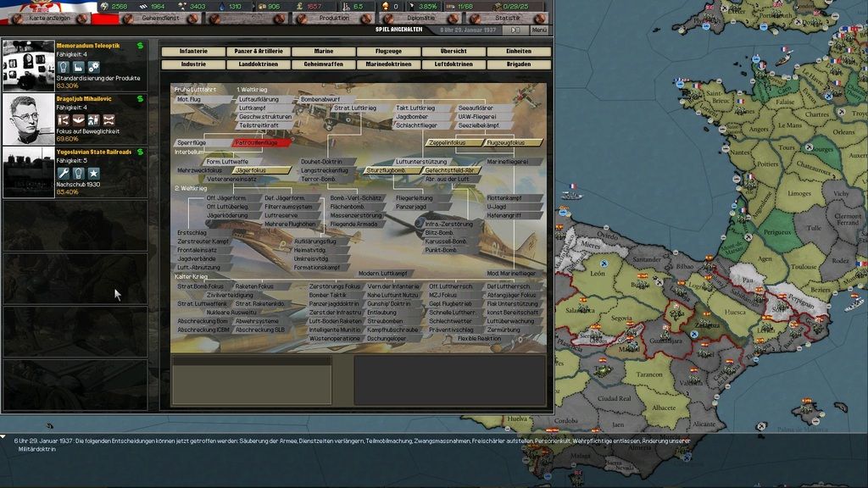Click the lightbulb specialty icon for Memorandum Teleoptik
Viewport: 868px width, 488px height.
coord(64,67)
